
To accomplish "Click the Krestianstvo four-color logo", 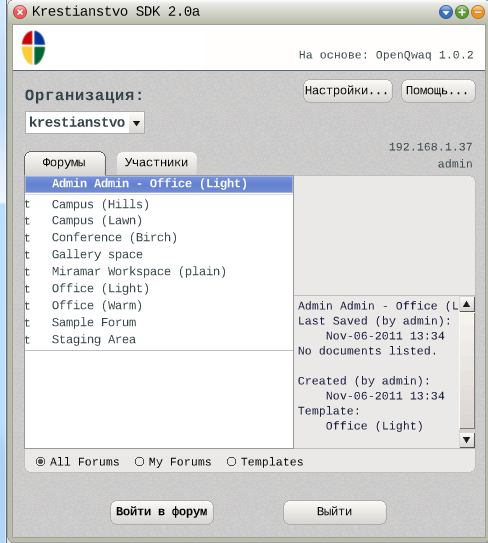I will [34, 48].
